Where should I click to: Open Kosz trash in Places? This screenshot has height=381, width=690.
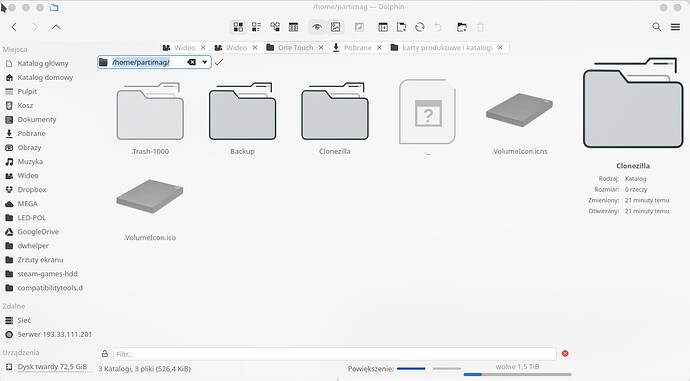click(25, 106)
